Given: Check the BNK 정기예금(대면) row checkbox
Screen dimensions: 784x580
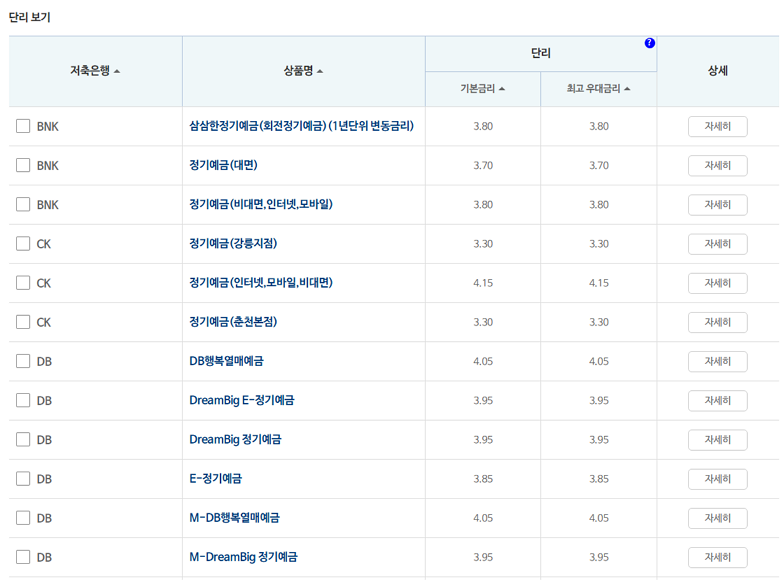Looking at the screenshot, I should point(23,165).
